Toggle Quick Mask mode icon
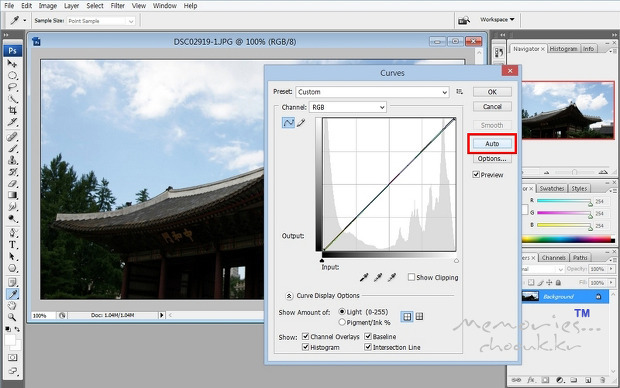620x388 pixels. 12,358
